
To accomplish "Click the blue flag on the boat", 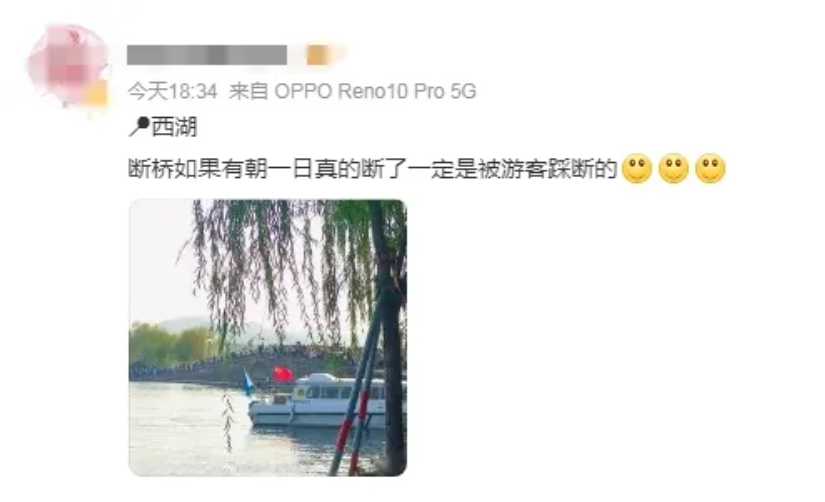I will click(247, 383).
